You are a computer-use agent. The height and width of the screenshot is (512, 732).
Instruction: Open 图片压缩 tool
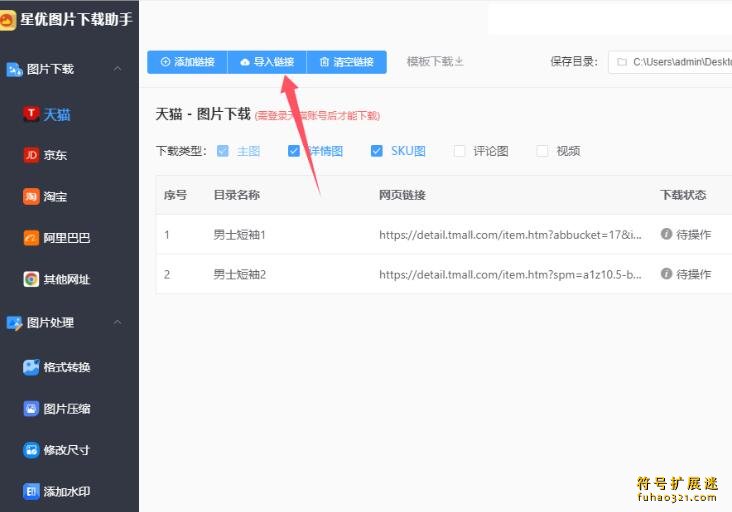(67, 409)
